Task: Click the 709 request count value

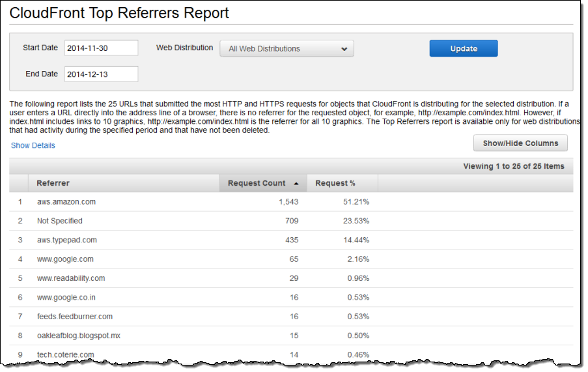Action: coord(292,221)
